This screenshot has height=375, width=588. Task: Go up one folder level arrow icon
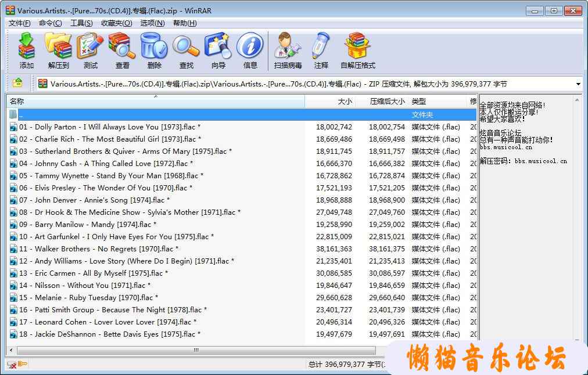pyautogui.click(x=17, y=83)
